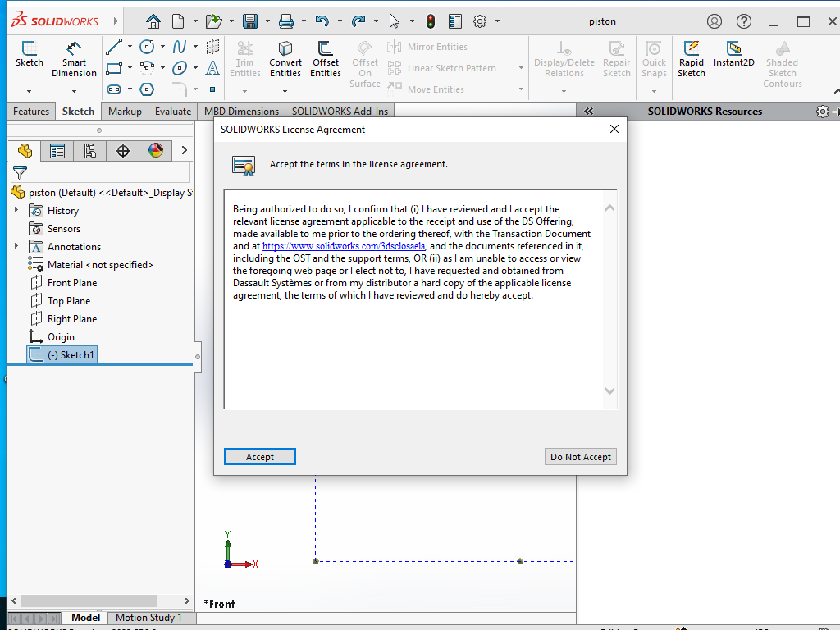Open the Help question mark icon

tap(743, 21)
